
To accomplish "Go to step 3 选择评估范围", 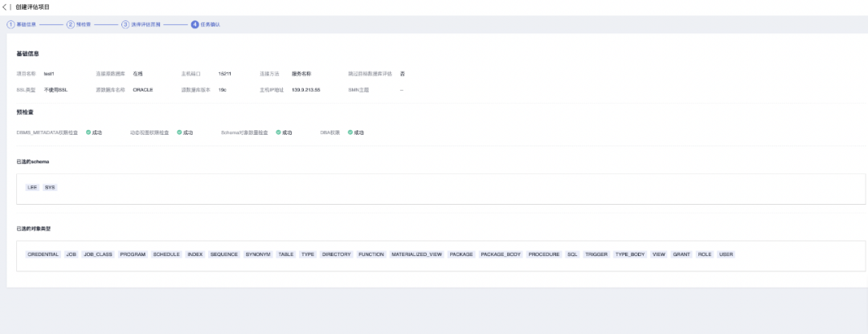I will (x=141, y=25).
